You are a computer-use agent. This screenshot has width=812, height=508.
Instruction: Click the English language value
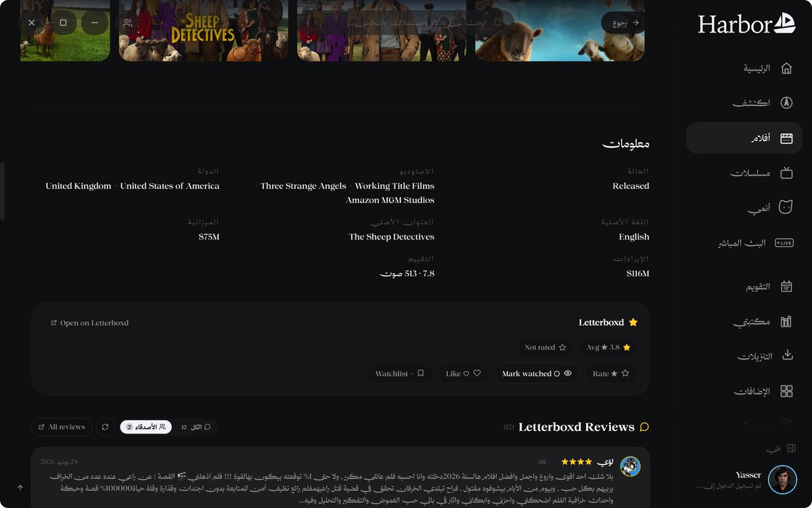634,237
